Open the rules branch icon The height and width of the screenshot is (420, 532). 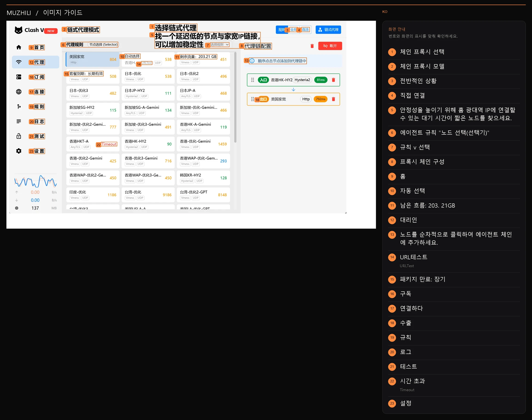coord(19,106)
